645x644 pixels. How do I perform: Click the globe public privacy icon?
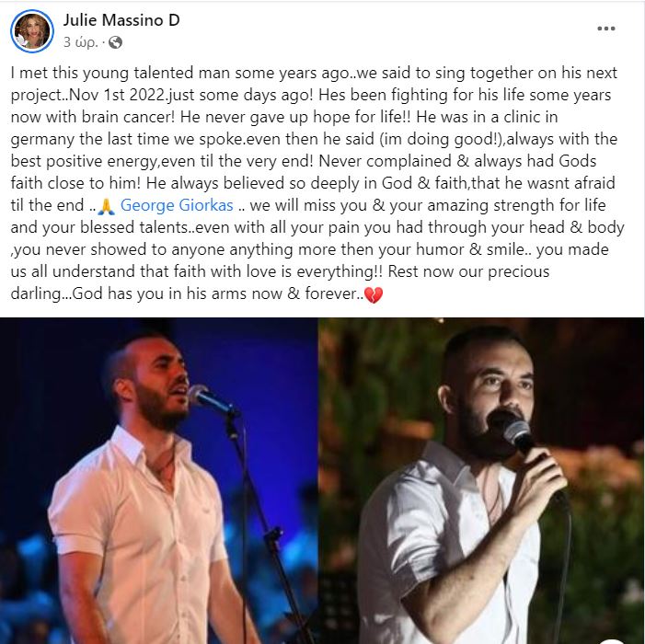click(x=115, y=42)
